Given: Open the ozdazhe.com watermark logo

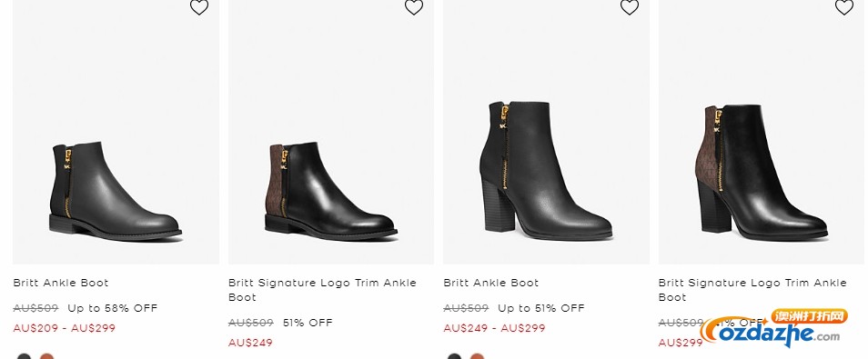Looking at the screenshot, I should 774,329.
